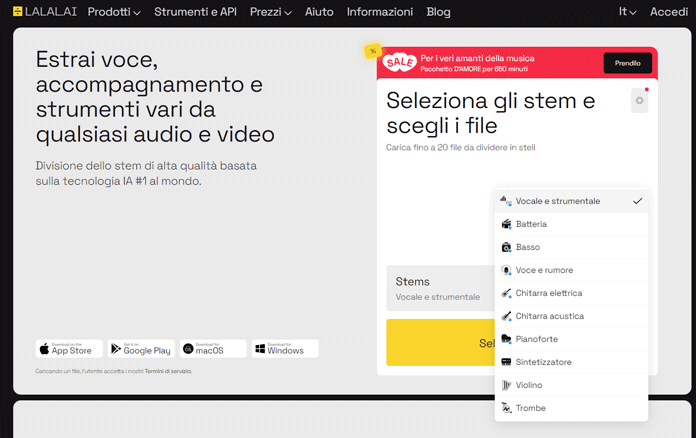This screenshot has width=696, height=438.
Task: Select Vocale e strumentale option
Action: tap(571, 201)
